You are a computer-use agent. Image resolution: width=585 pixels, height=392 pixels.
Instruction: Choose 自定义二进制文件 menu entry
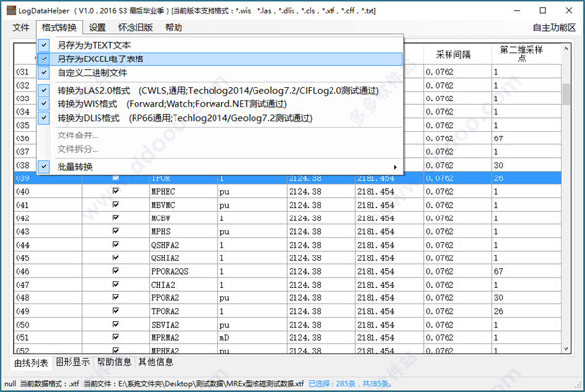220,73
